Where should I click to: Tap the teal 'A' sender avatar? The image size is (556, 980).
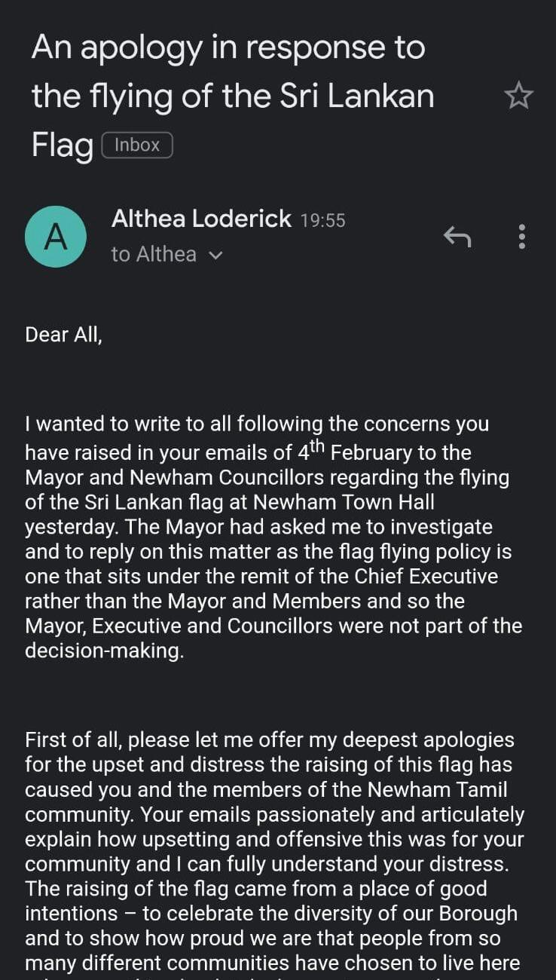pos(56,237)
